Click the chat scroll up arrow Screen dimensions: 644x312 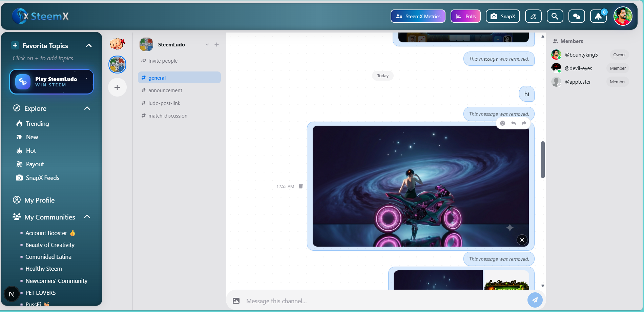point(543,36)
